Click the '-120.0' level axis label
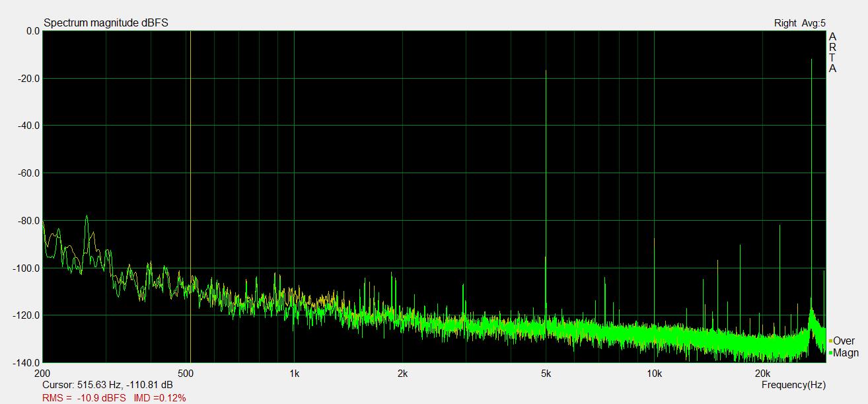 (26, 315)
